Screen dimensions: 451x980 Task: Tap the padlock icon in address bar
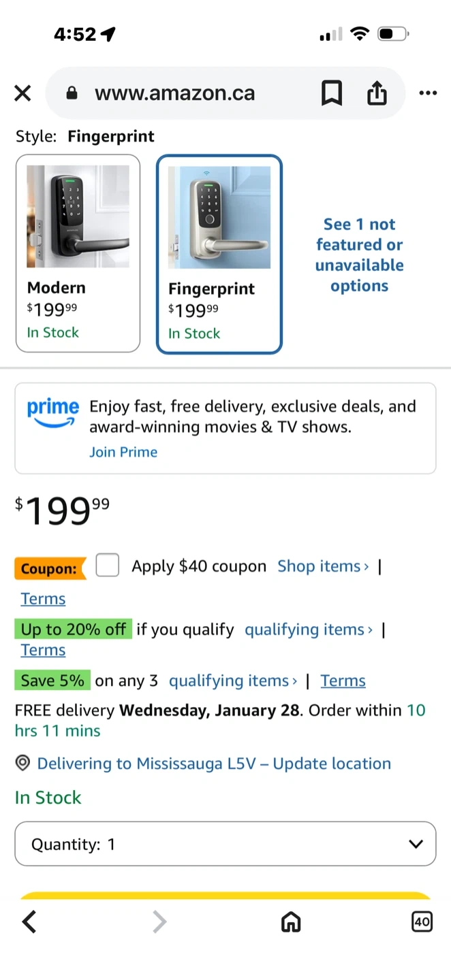[72, 93]
